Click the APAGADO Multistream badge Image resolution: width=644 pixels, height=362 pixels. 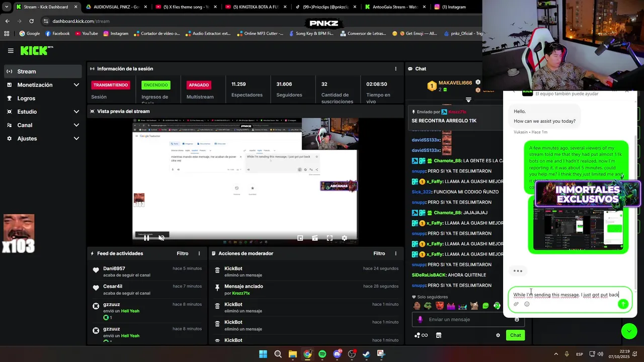[199, 85]
